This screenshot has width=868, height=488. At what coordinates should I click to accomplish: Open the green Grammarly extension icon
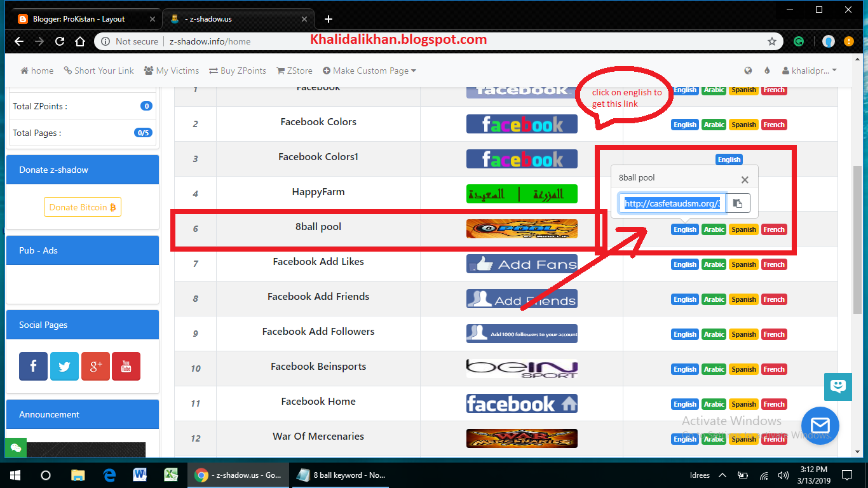pyautogui.click(x=799, y=41)
